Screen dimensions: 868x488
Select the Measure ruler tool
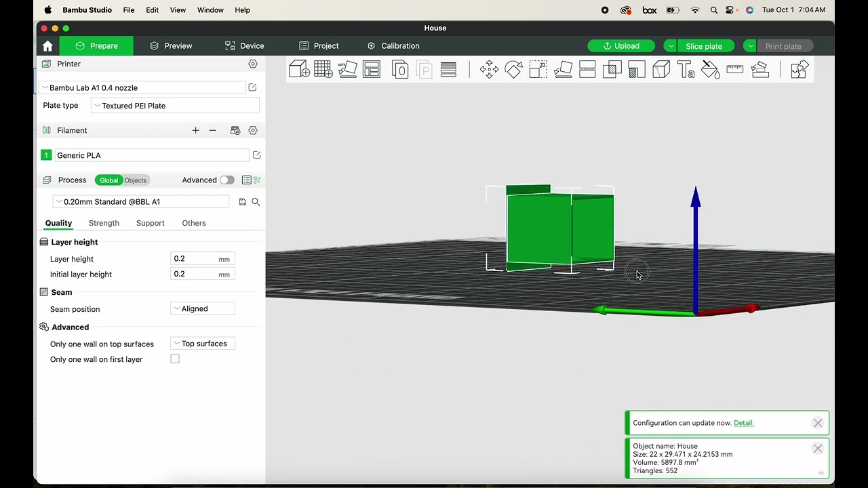pyautogui.click(x=735, y=70)
